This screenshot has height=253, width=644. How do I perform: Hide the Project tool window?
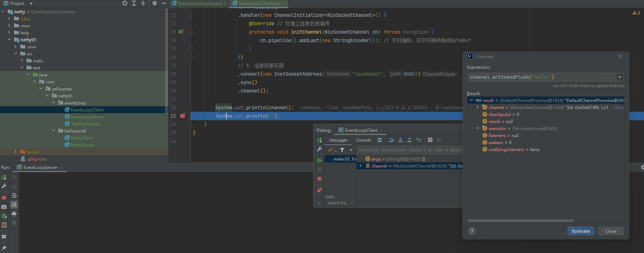pyautogui.click(x=164, y=3)
